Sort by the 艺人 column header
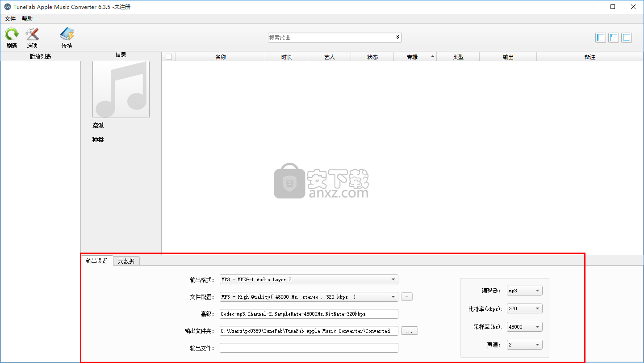 tap(330, 57)
